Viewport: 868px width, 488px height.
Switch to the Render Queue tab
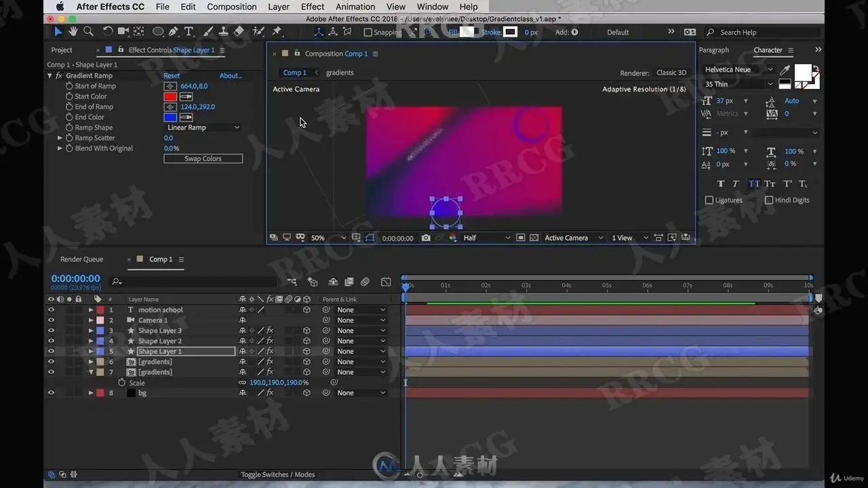[x=81, y=259]
